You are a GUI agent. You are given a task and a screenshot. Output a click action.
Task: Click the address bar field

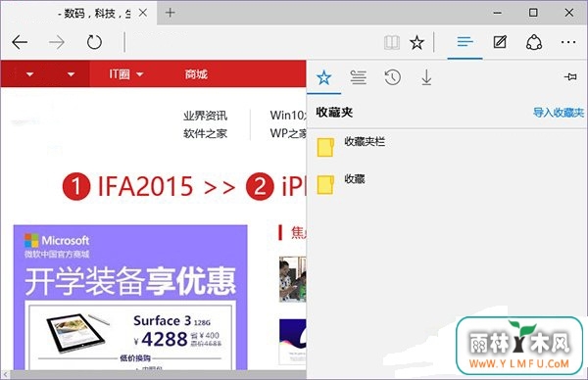pos(253,42)
